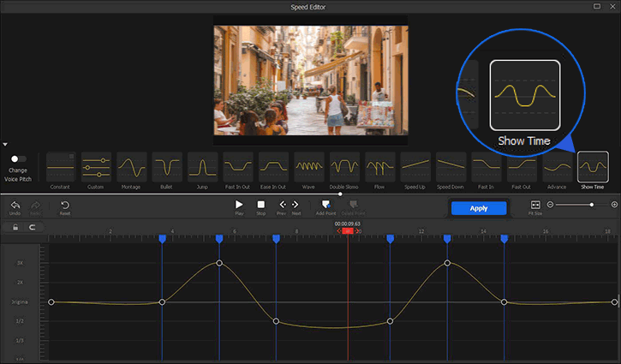Click the red playhead marker on ruler
Image resolution: width=621 pixels, height=364 pixels.
click(x=348, y=231)
